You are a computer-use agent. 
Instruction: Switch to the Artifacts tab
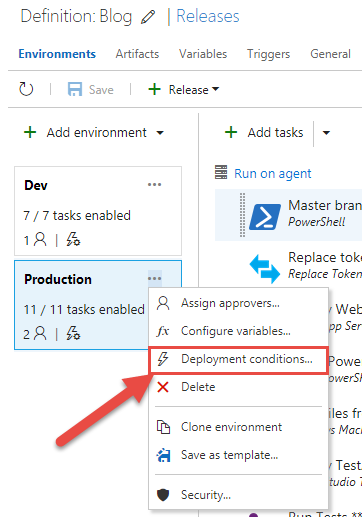click(137, 54)
